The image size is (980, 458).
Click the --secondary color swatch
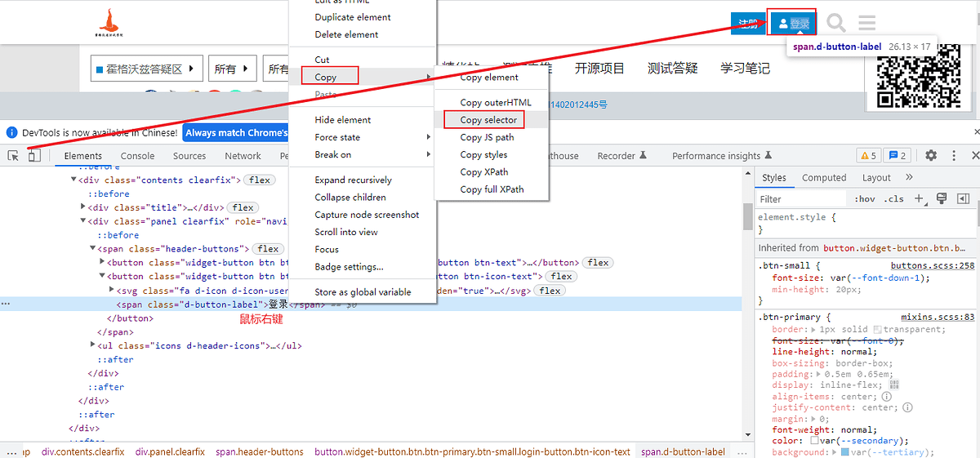(x=814, y=441)
